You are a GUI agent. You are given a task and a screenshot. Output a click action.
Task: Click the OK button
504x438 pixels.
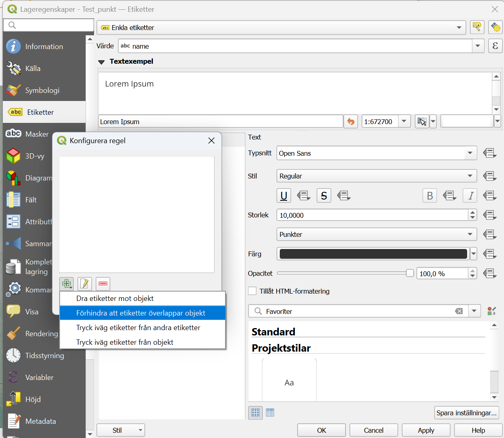[x=322, y=430]
